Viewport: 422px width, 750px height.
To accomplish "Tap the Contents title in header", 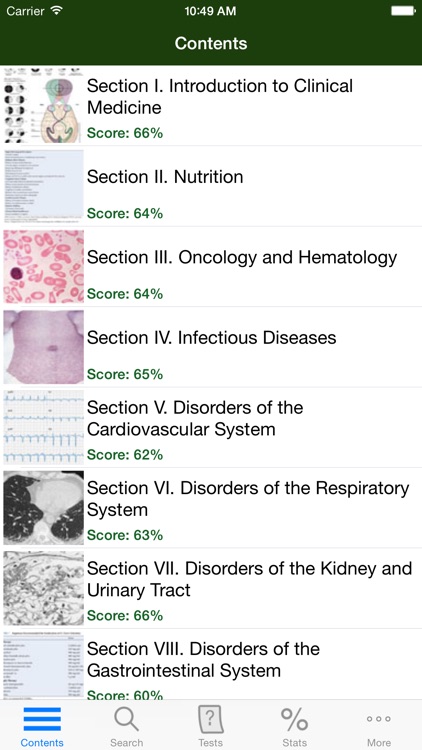I will coord(211,43).
